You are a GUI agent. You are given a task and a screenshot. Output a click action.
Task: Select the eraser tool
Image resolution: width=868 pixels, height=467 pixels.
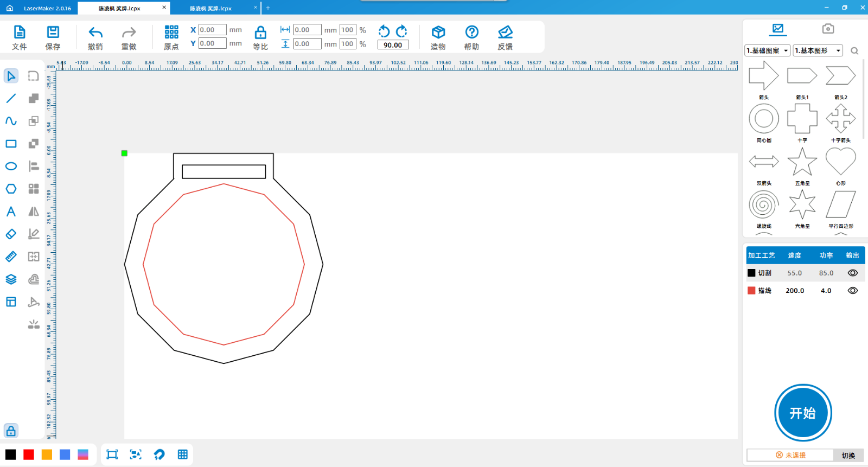pos(11,234)
